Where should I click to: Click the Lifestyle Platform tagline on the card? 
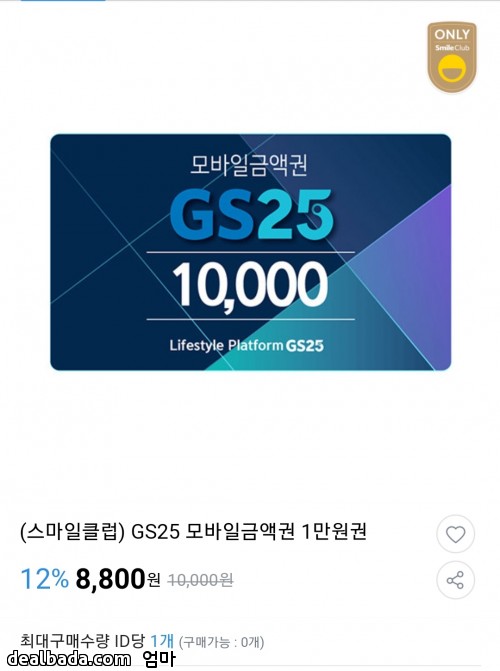tap(226, 346)
